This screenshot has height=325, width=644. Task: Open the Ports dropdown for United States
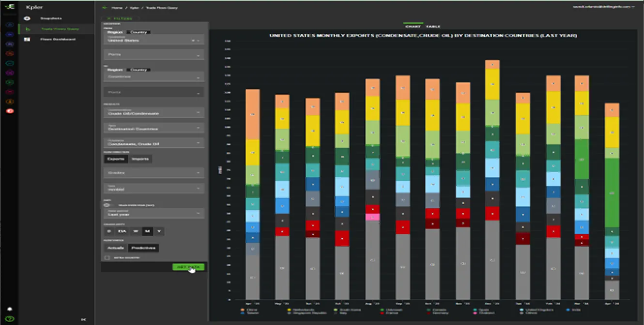pos(153,54)
